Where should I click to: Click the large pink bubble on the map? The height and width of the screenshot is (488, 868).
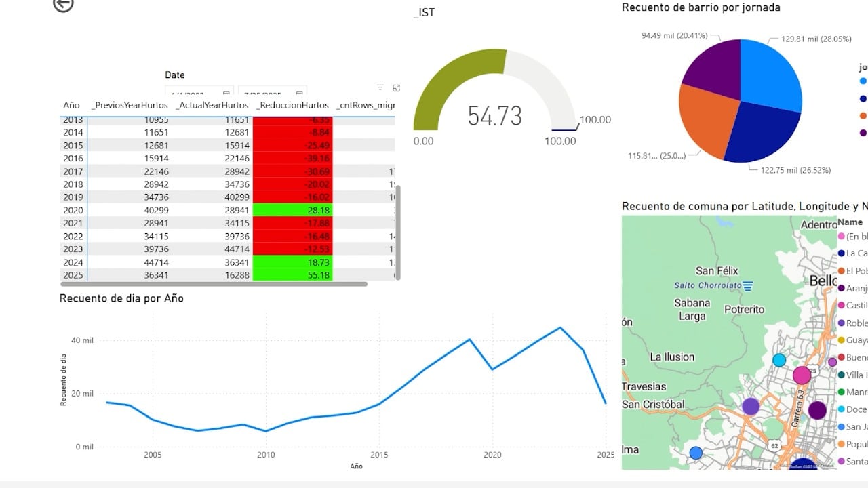[x=802, y=375]
